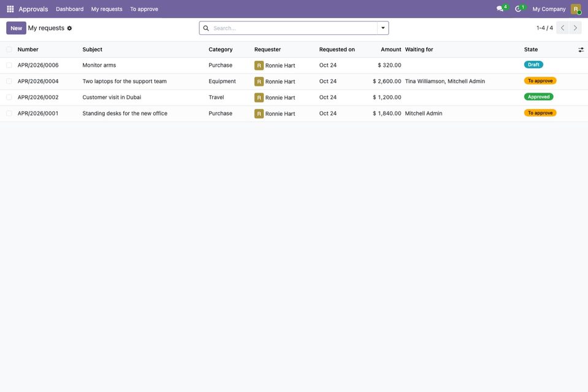The image size is (588, 392).
Task: Select checkbox for APR/2026/0006
Action: click(9, 65)
